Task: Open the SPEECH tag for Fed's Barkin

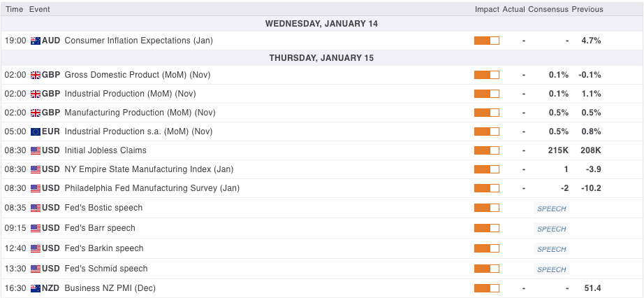Action: tap(551, 249)
